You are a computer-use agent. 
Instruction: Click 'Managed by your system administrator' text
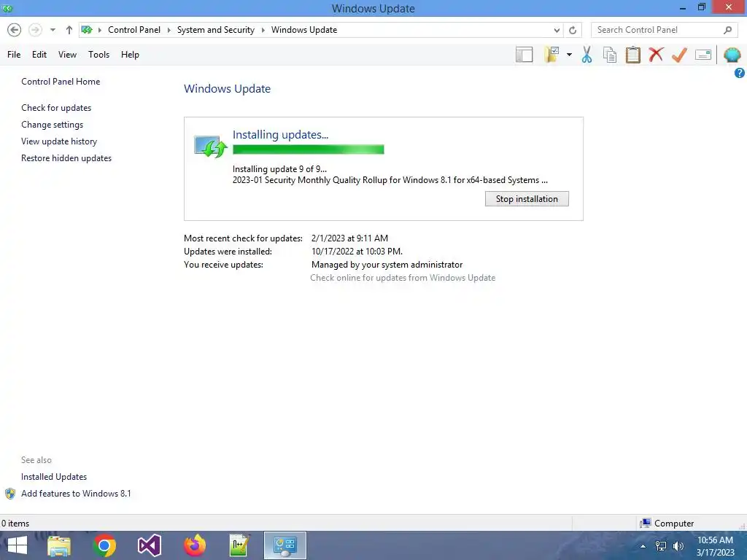(387, 265)
